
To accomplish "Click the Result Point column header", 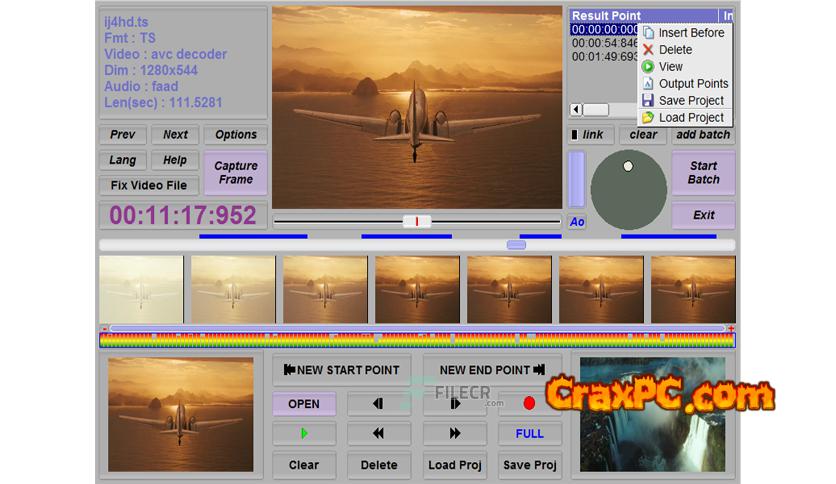I will (644, 16).
